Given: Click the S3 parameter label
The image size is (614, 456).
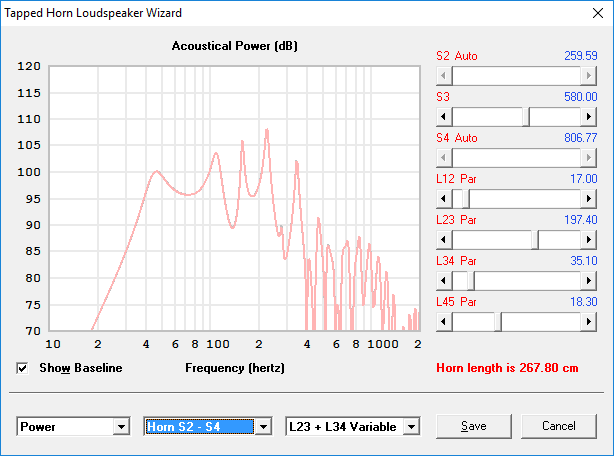Looking at the screenshot, I should [443, 97].
